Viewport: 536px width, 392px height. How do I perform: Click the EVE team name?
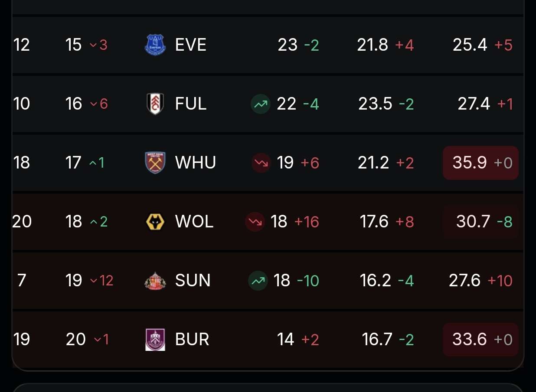(x=190, y=45)
